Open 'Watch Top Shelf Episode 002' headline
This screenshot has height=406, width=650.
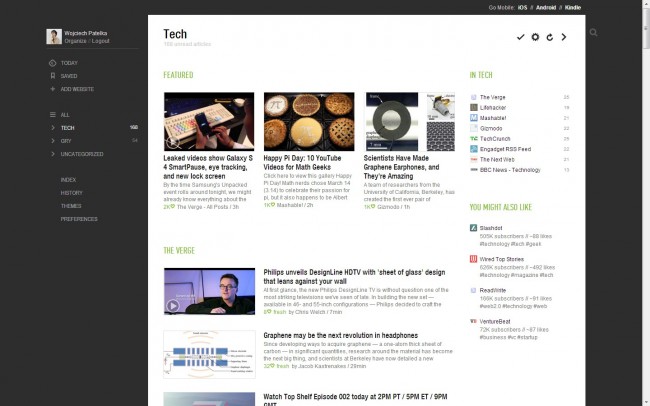pyautogui.click(x=355, y=399)
